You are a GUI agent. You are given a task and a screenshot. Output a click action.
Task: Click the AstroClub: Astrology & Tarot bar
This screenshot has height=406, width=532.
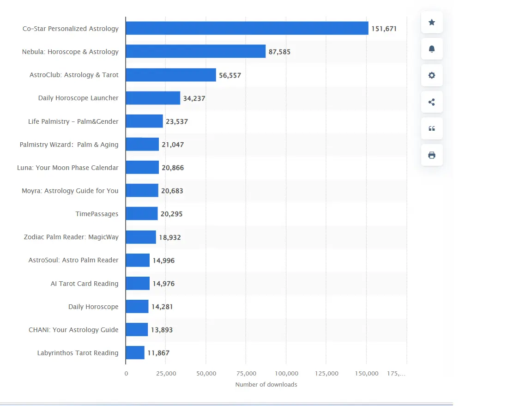(x=170, y=75)
